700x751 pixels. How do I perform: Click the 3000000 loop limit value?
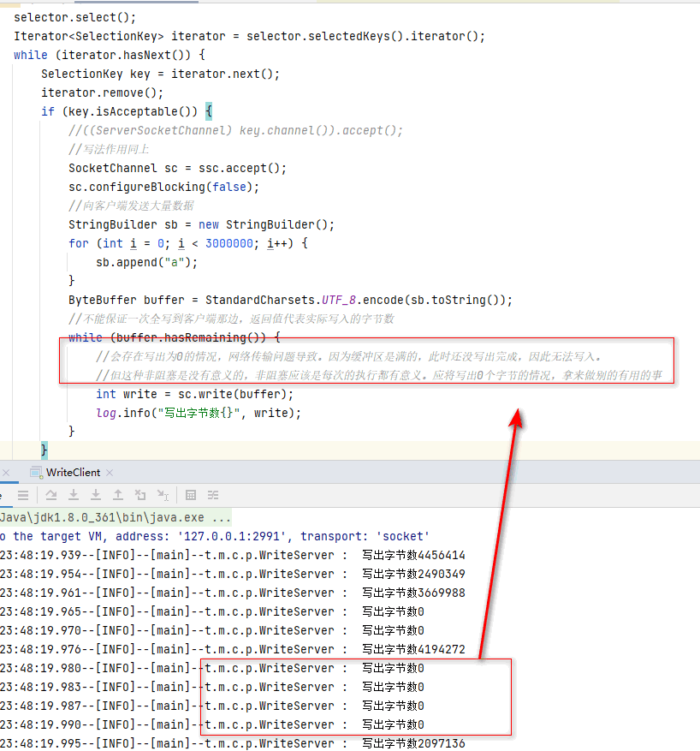[x=229, y=244]
